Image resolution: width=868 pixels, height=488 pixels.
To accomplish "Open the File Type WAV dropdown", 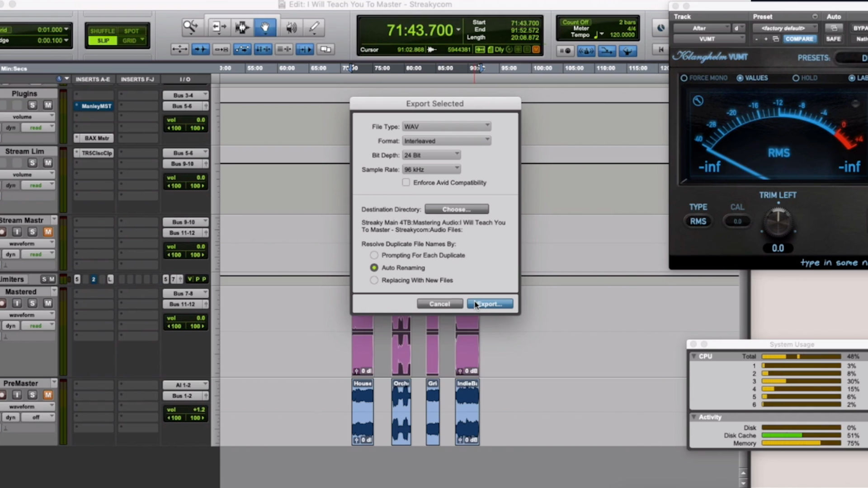I will 447,127.
